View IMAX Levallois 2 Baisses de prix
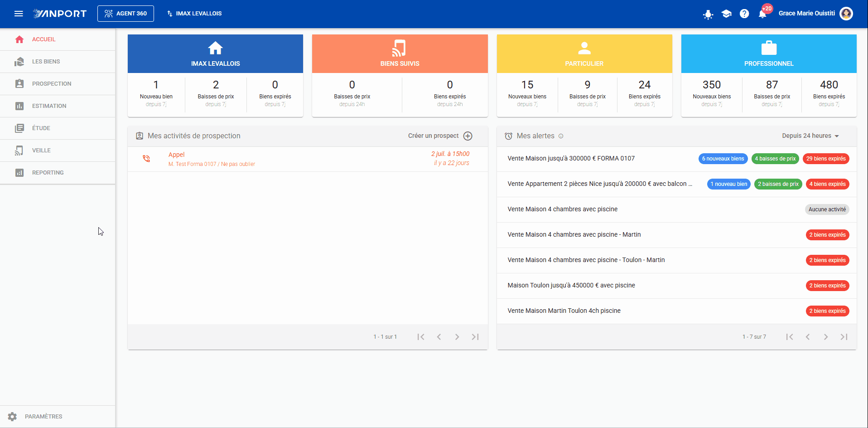This screenshot has width=868, height=428. pyautogui.click(x=216, y=94)
